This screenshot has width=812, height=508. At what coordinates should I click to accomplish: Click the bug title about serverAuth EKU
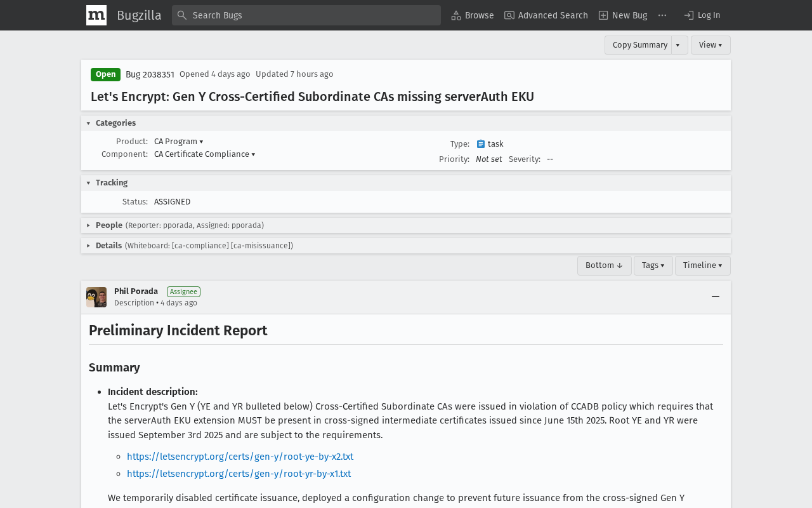click(x=312, y=97)
